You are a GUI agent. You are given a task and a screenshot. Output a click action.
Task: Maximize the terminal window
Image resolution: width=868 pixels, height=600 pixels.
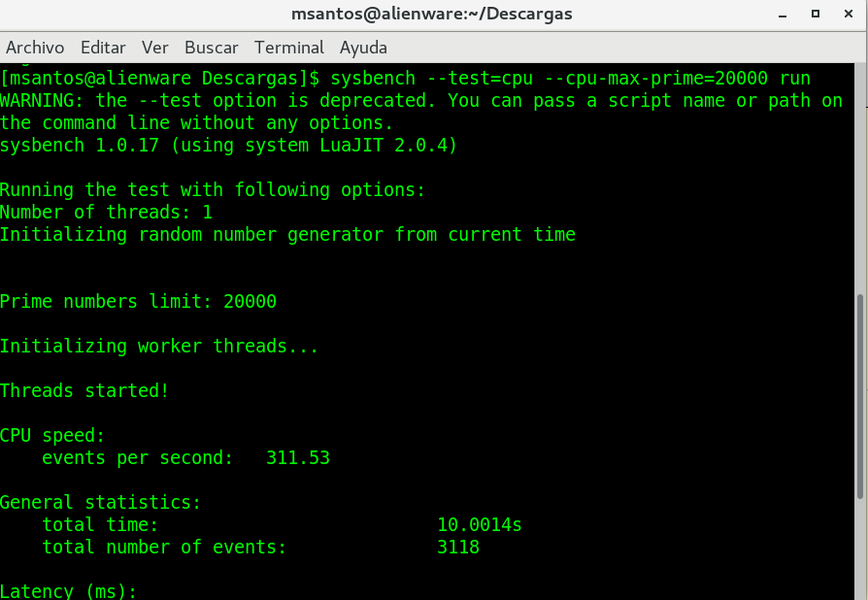point(814,15)
